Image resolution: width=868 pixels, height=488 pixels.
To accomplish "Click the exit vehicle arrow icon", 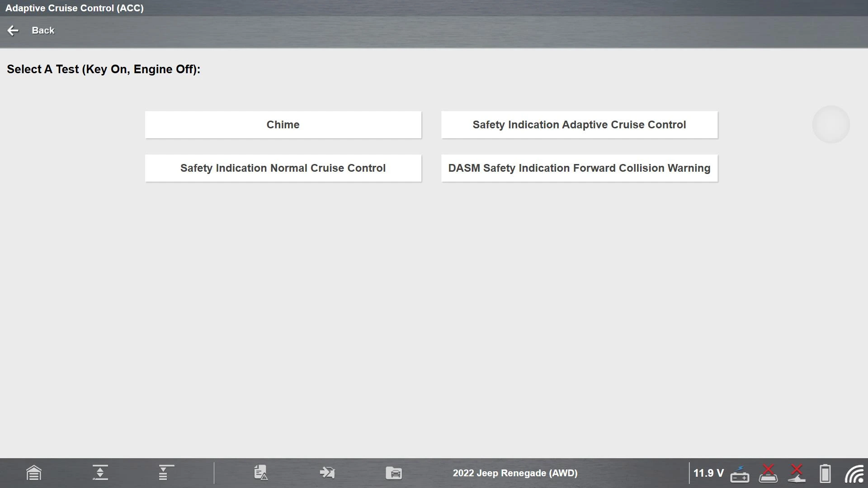I will [x=327, y=473].
